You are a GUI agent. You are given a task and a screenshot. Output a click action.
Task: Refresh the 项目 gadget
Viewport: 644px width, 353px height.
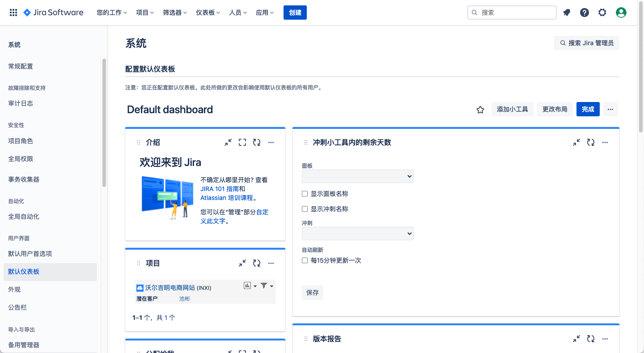257,263
